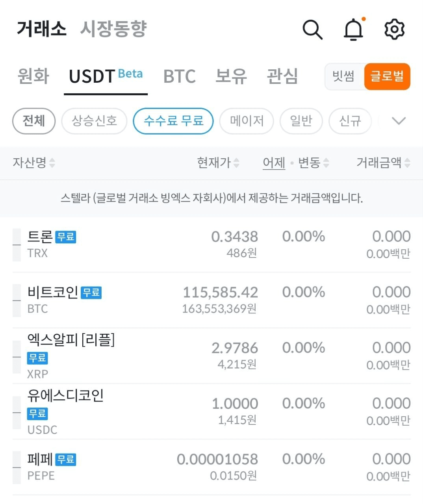Sort by 현재가 arrows icon
Screen dimensions: 423x504
[236, 163]
